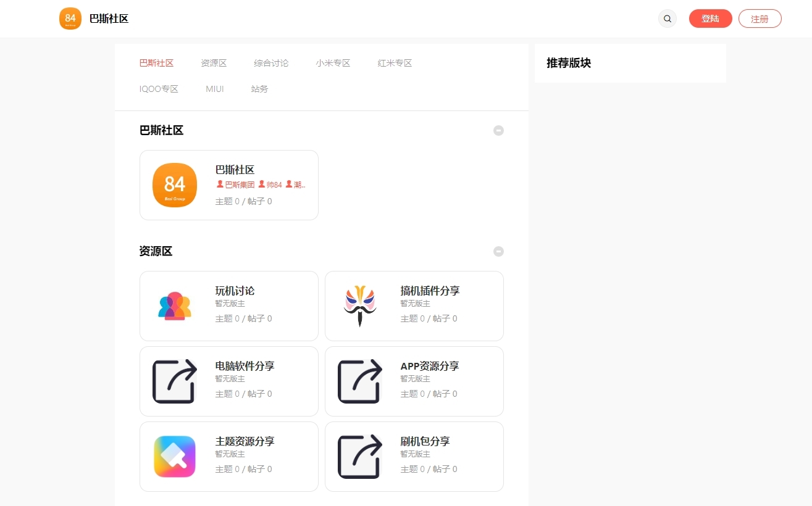Open search with the magnifier icon

click(667, 19)
